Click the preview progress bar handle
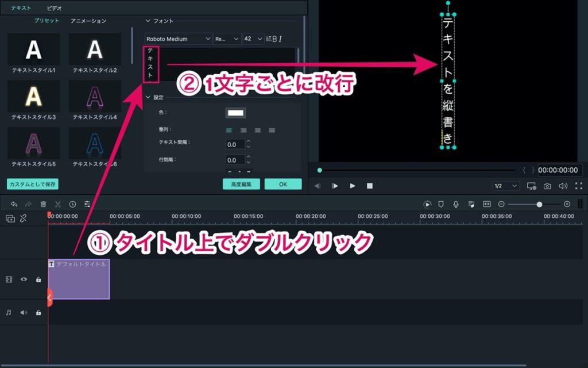The height and width of the screenshot is (368, 588). tap(319, 170)
